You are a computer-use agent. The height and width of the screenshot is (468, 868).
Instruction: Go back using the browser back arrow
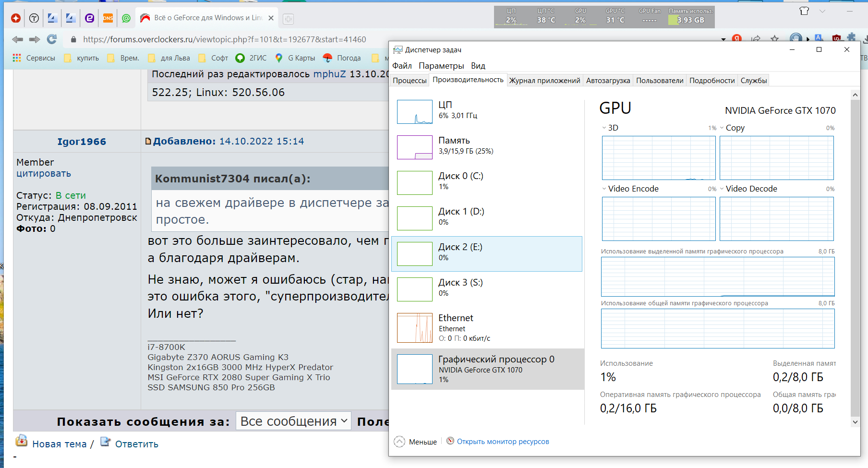[x=18, y=39]
